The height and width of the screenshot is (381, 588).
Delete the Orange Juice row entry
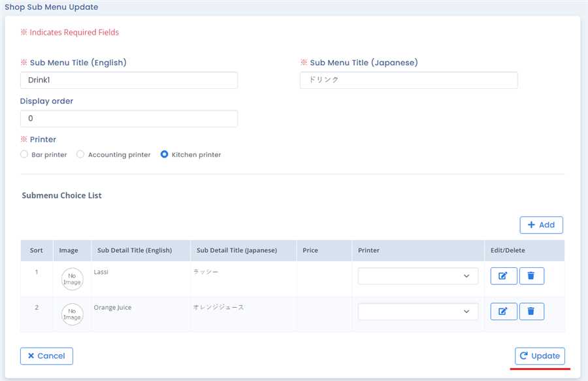pos(531,311)
